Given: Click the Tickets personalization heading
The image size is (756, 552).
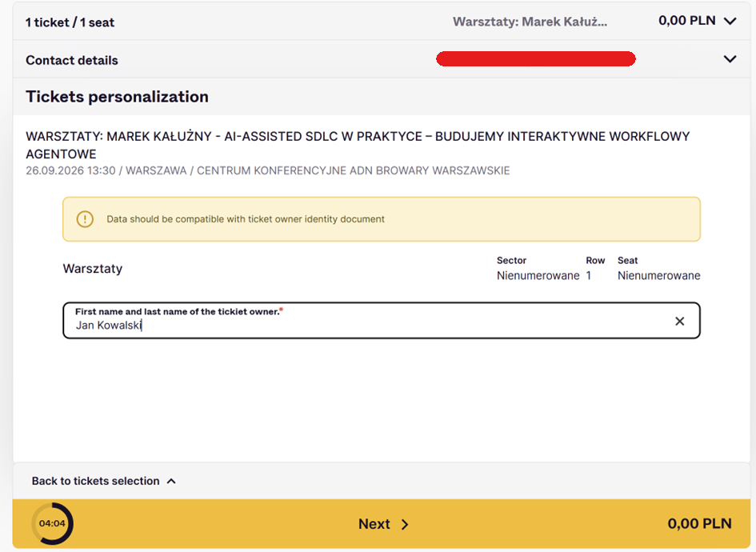Looking at the screenshot, I should 117,97.
